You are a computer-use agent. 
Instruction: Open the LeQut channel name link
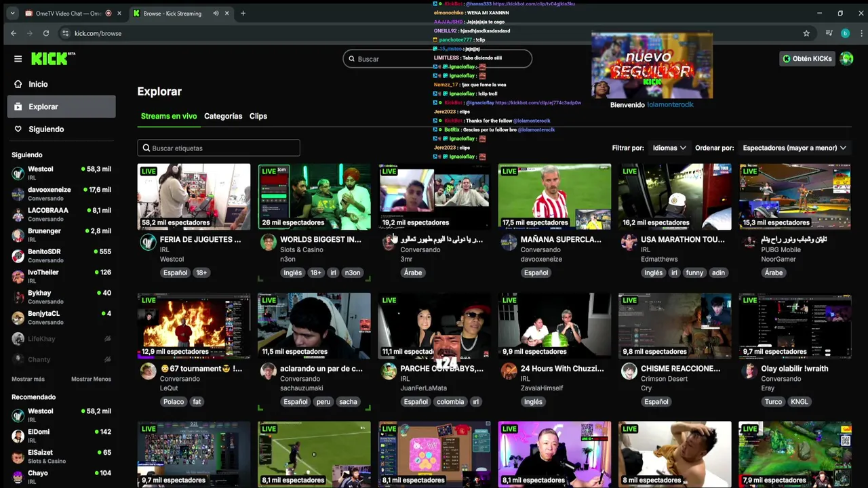pos(170,388)
